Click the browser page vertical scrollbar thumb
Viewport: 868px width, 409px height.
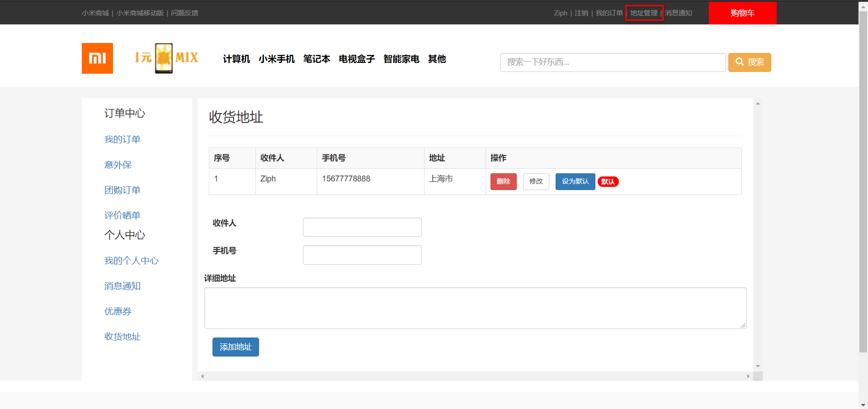tap(863, 181)
